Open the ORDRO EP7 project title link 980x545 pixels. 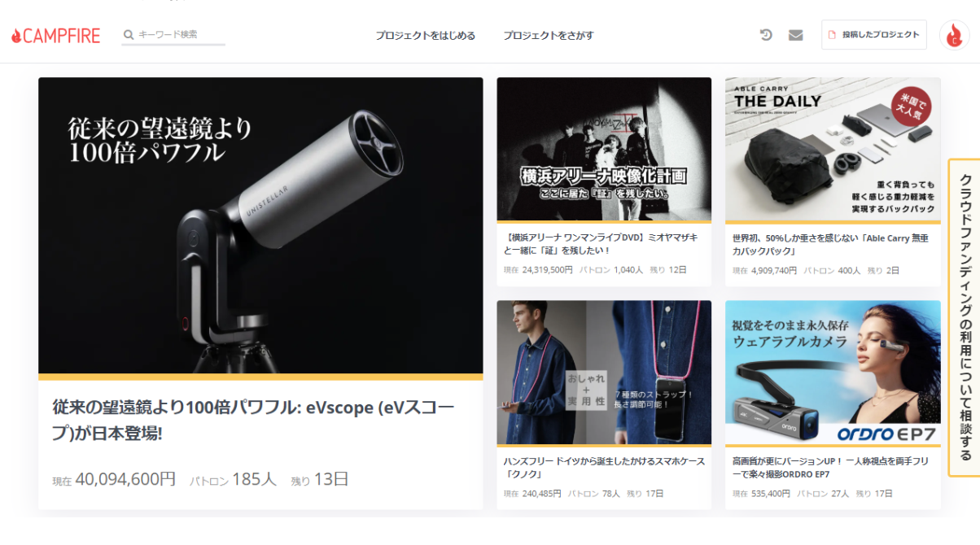832,467
